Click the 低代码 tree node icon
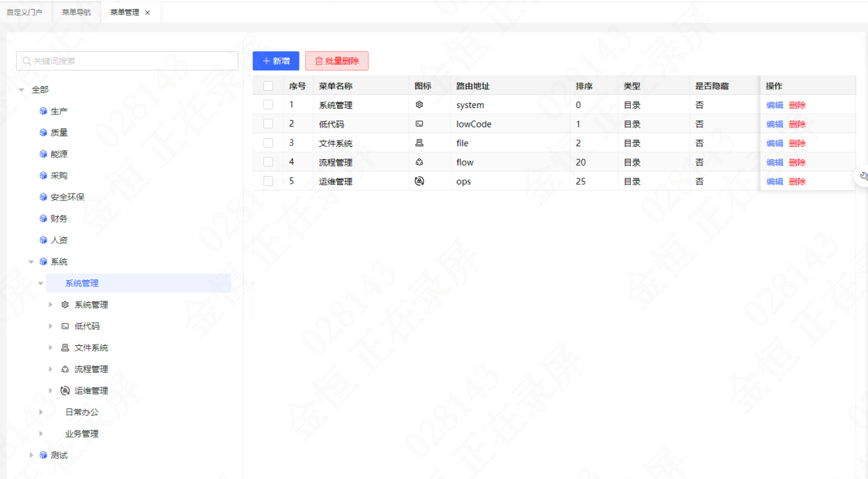This screenshot has height=479, width=868. pyautogui.click(x=65, y=326)
